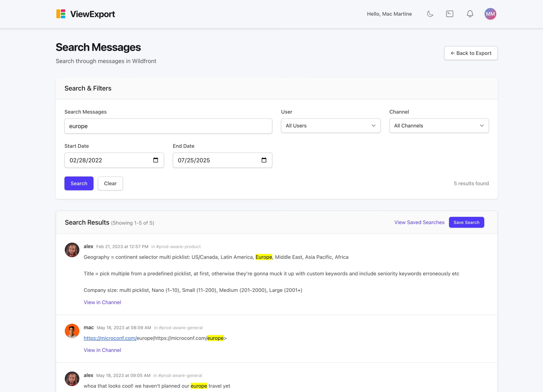The image size is (543, 392).
Task: Click View in Channel under mac's message
Action: click(102, 350)
